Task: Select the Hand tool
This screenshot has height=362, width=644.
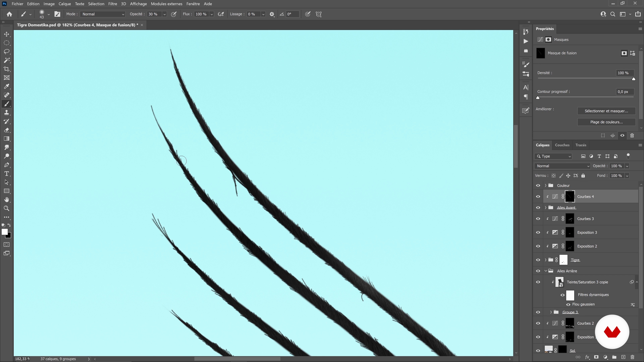Action: click(x=7, y=200)
